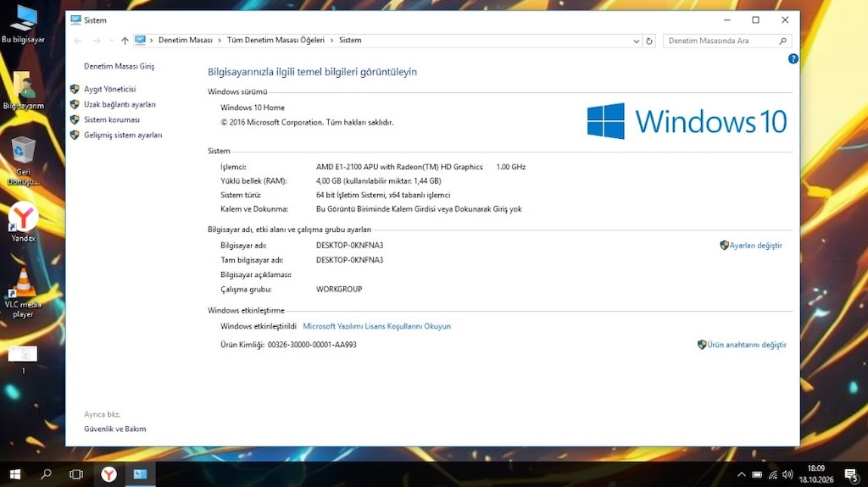Read the Microsoft Yazılımı Lisans Koşullarını Okuyun link

pyautogui.click(x=376, y=327)
